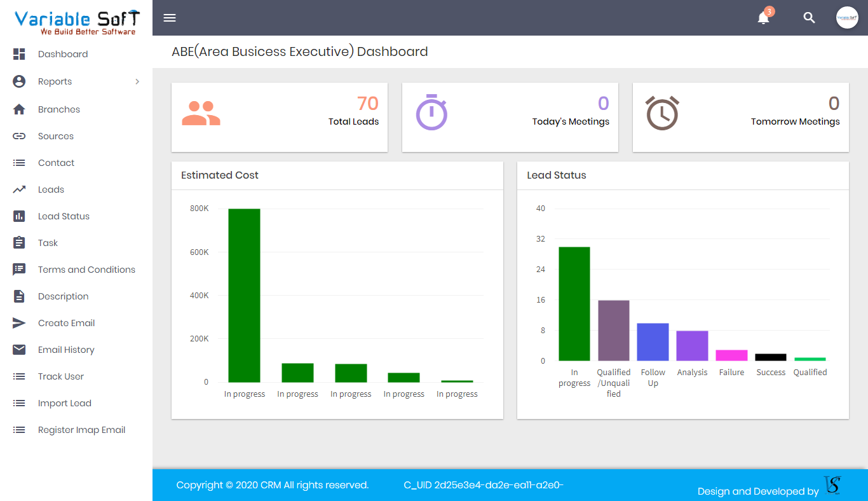The image size is (868, 501).
Task: Expand the Reports submenu arrow
Action: 137,81
